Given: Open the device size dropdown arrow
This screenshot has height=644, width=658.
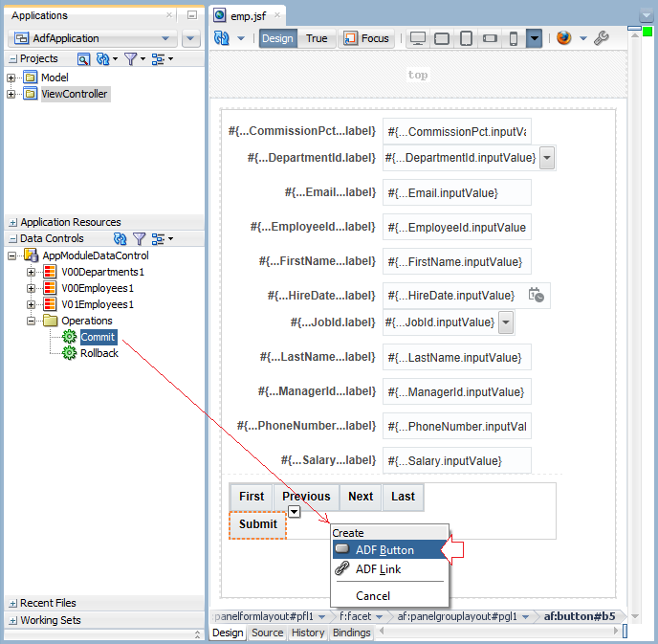Looking at the screenshot, I should coord(534,38).
